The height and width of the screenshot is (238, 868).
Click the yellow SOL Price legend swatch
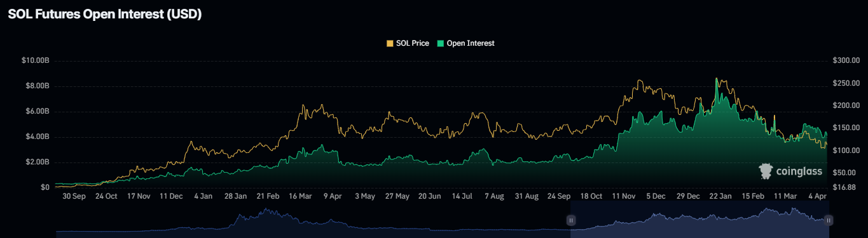pos(390,43)
